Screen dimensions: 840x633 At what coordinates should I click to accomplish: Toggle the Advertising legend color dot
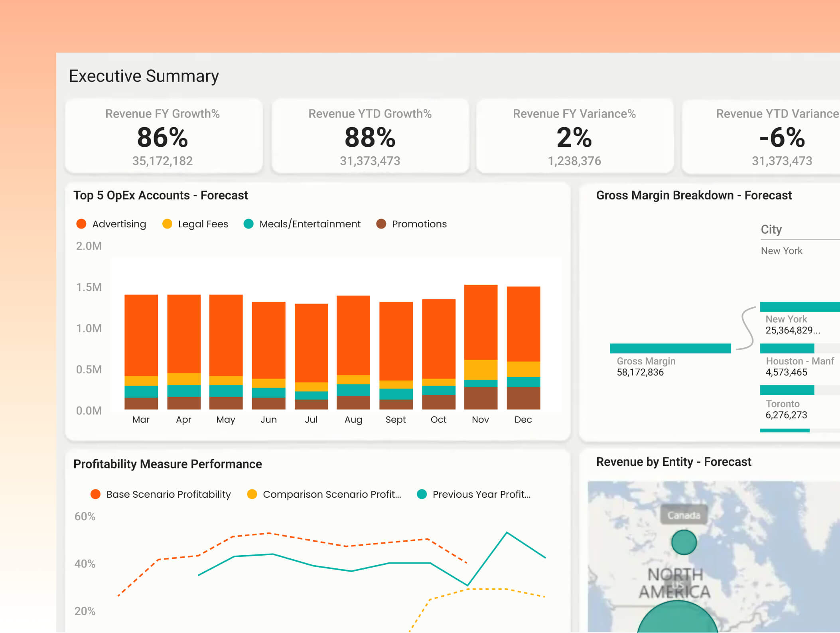[x=81, y=224]
